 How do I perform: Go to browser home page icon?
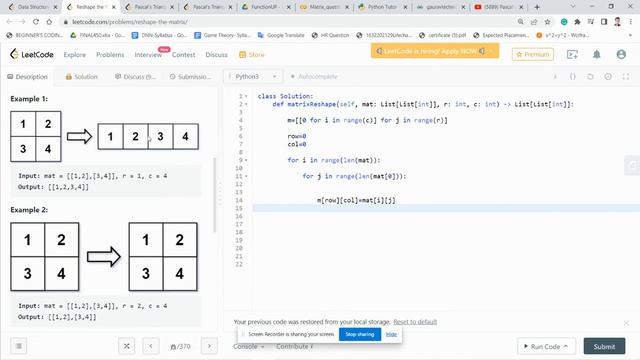coord(49,22)
